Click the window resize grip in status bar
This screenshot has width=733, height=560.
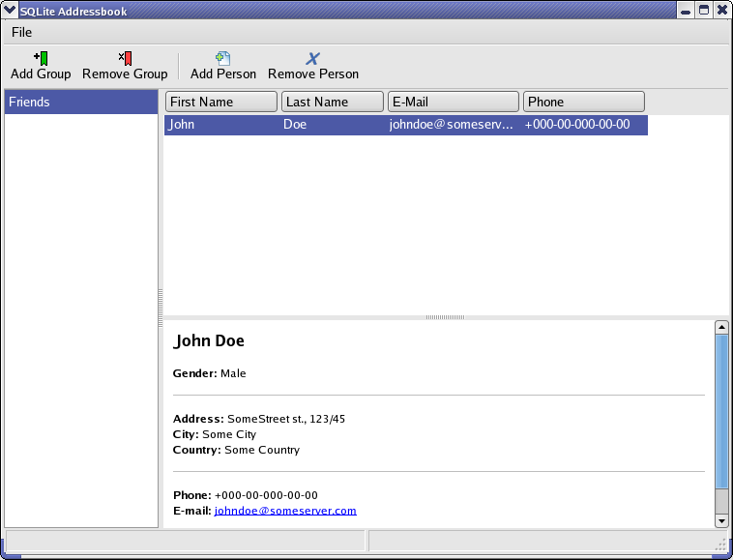pos(722,545)
